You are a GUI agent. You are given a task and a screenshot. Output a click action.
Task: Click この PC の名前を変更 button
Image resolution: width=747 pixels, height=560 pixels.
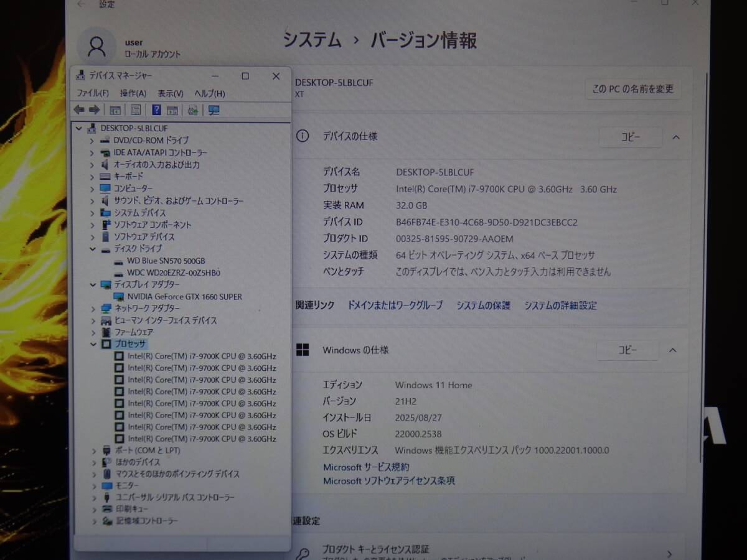tap(632, 89)
